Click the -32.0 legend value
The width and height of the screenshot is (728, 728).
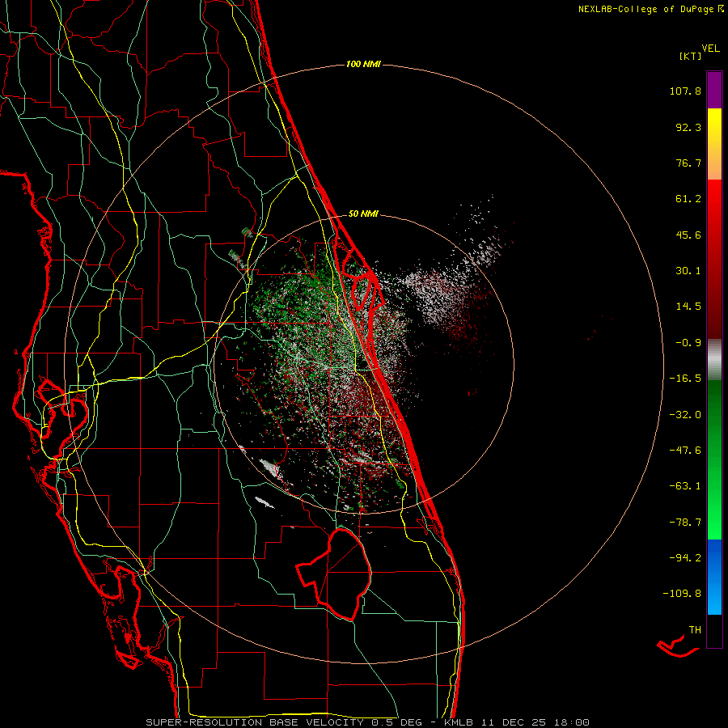point(685,415)
